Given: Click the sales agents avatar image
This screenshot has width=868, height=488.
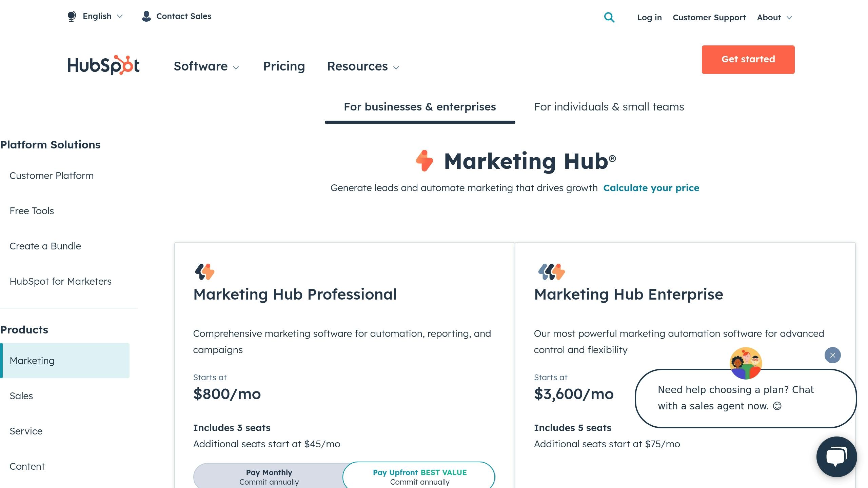Looking at the screenshot, I should tap(746, 363).
